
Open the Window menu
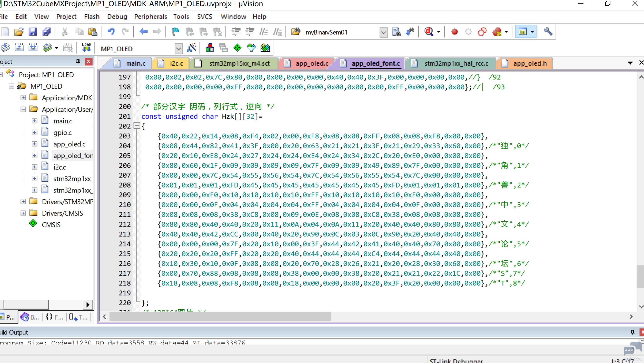tap(233, 17)
